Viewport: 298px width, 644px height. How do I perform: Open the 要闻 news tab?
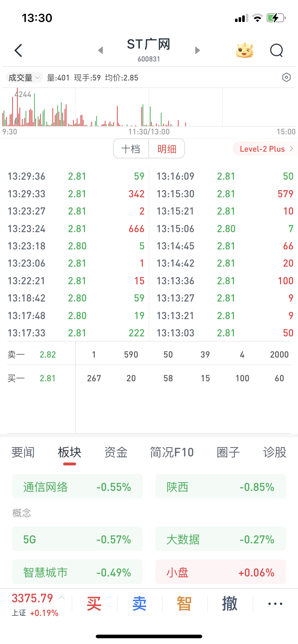click(x=23, y=452)
